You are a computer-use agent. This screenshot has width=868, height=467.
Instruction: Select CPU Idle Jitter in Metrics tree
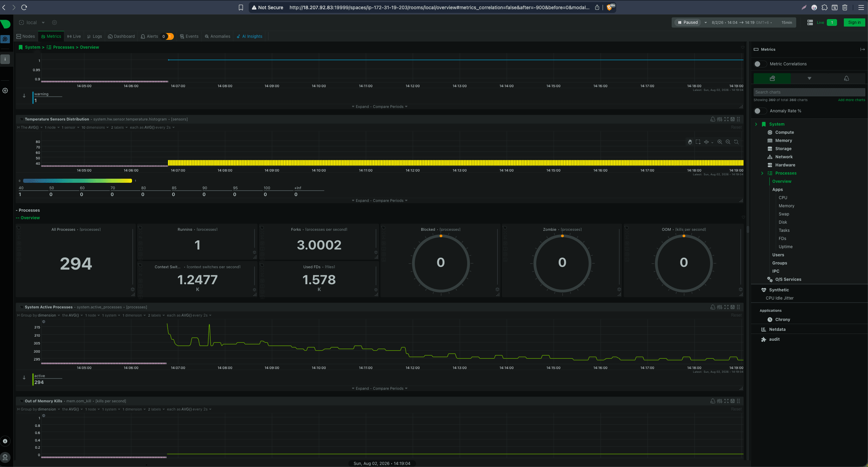coord(780,298)
